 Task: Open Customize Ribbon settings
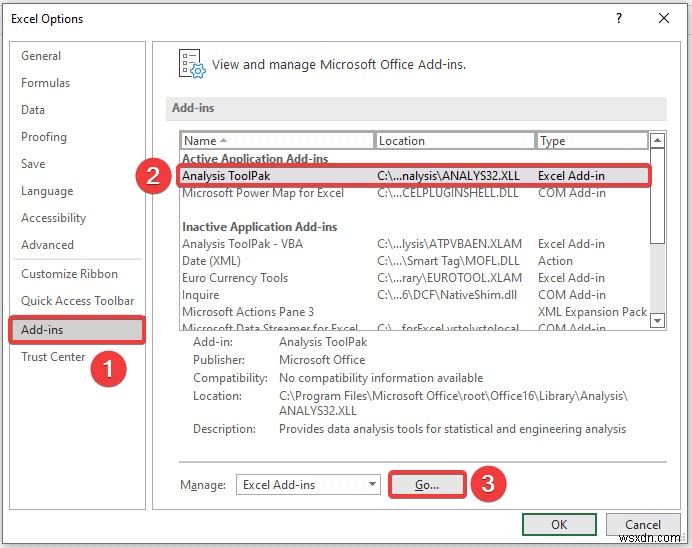pos(69,274)
